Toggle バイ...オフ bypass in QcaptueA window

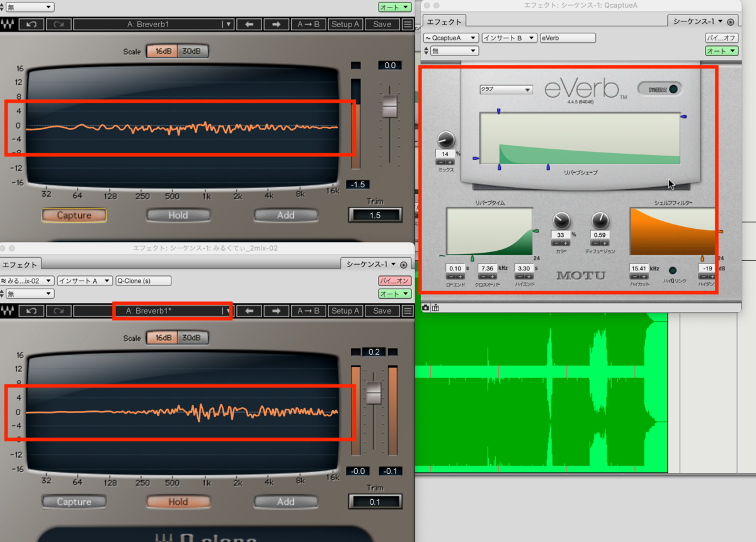click(721, 38)
